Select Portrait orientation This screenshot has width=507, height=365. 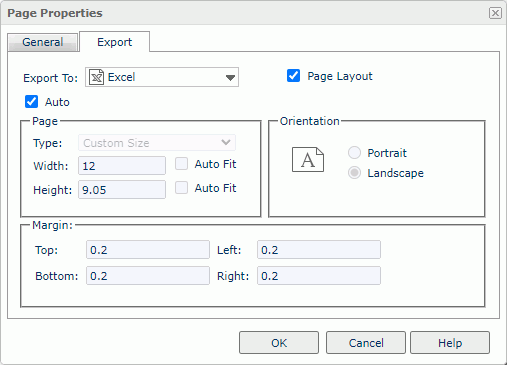click(354, 153)
